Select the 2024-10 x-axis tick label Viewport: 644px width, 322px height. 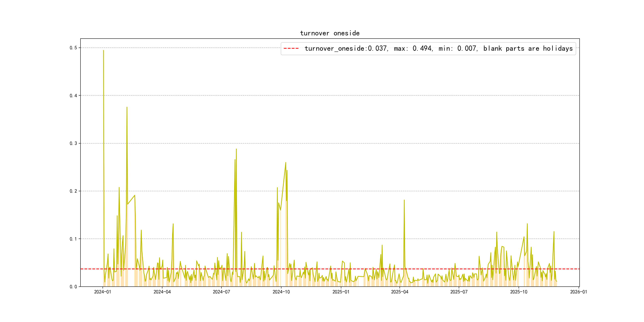(281, 292)
